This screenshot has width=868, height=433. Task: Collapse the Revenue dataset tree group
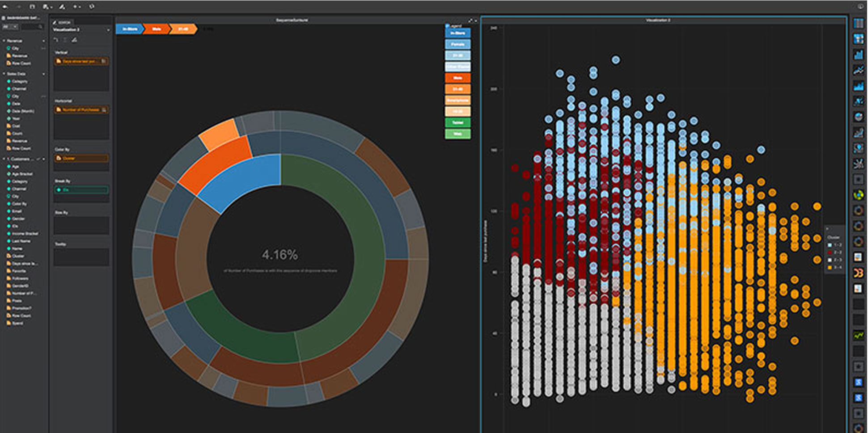point(4,41)
